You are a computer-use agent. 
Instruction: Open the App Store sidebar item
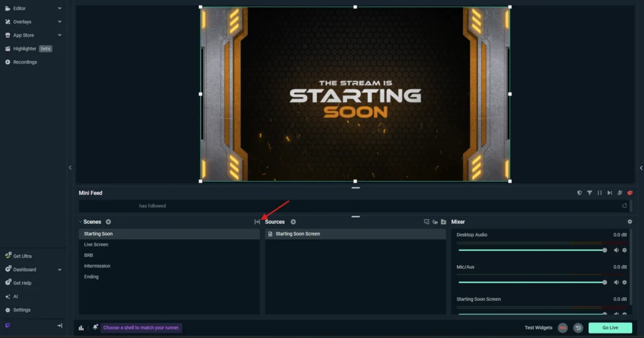(23, 35)
